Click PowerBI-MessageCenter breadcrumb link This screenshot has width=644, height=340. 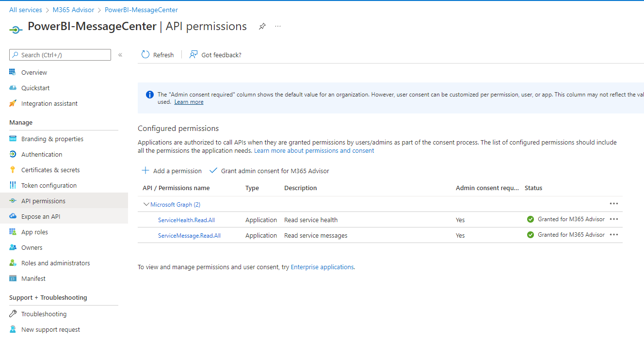pyautogui.click(x=141, y=10)
